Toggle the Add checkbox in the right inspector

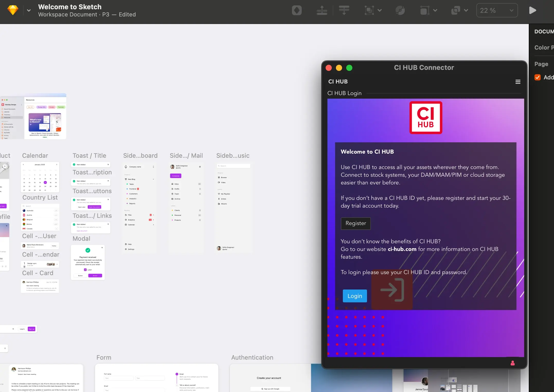pyautogui.click(x=537, y=77)
